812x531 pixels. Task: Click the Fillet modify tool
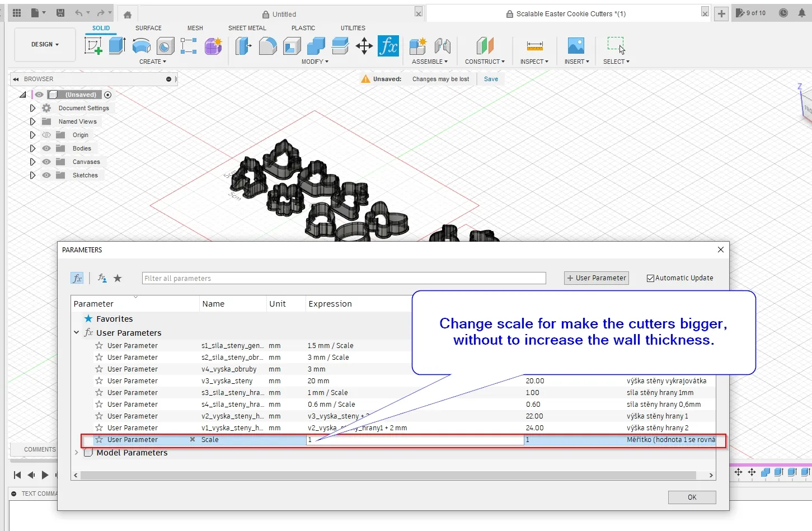[x=267, y=46]
